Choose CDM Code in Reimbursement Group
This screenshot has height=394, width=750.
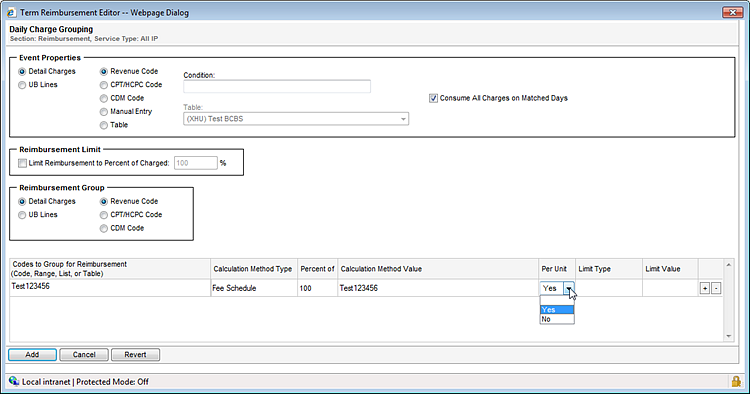104,229
